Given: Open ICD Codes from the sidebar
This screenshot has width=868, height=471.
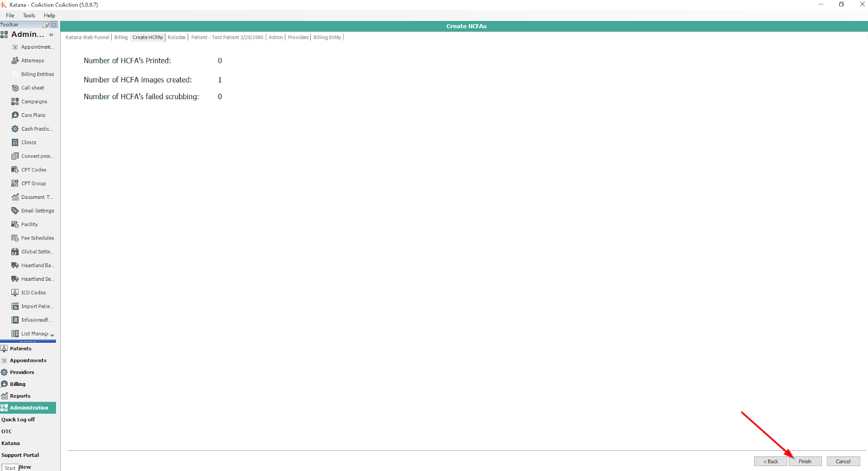Looking at the screenshot, I should (x=33, y=293).
